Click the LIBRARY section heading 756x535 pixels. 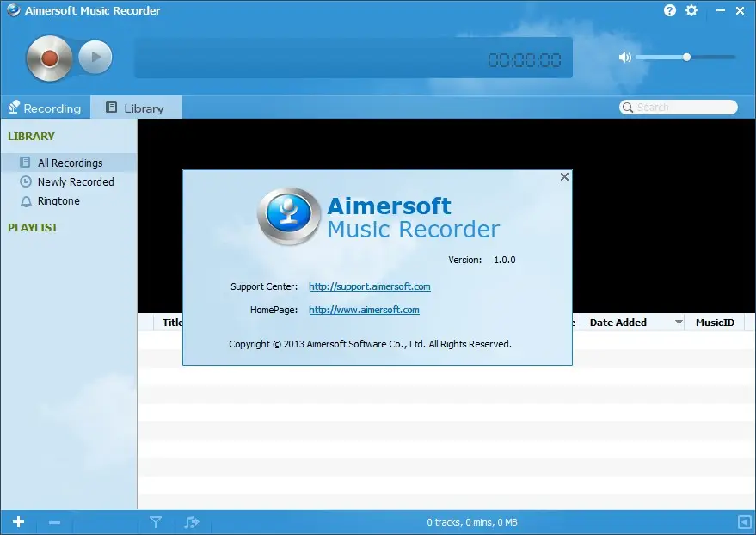pyautogui.click(x=31, y=137)
